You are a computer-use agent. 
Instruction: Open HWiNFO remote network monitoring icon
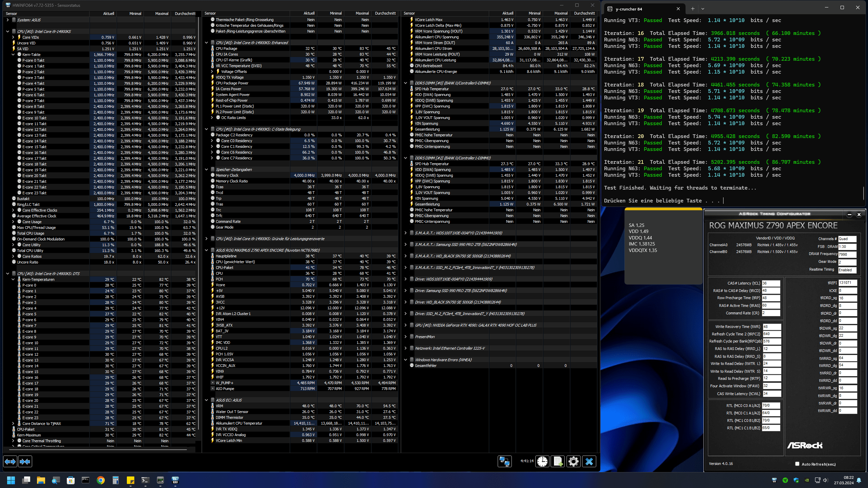pyautogui.click(x=504, y=462)
